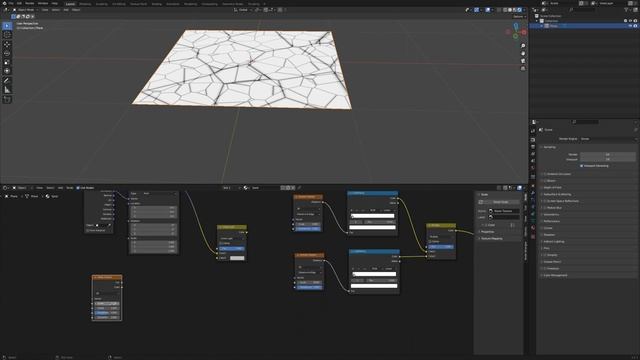Open the File menu

tap(11, 3)
